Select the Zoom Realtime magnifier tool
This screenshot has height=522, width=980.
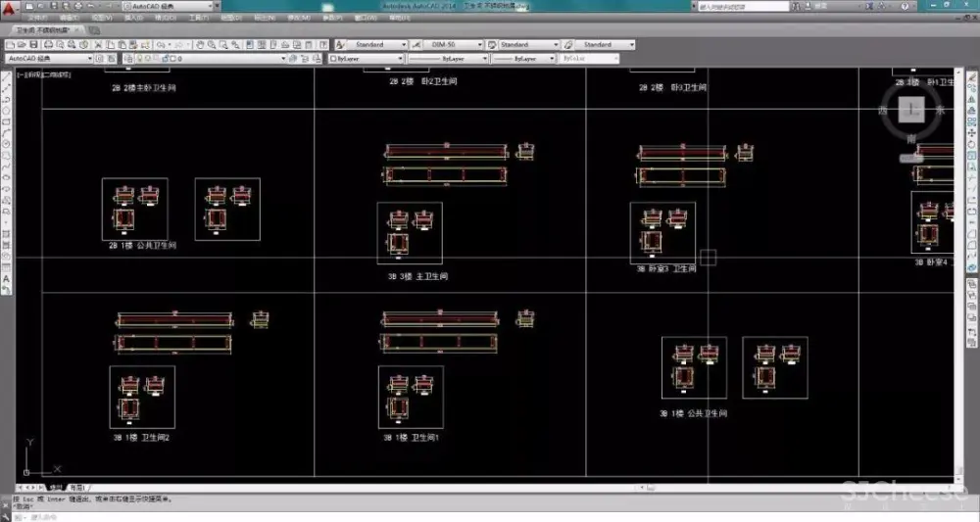point(212,45)
